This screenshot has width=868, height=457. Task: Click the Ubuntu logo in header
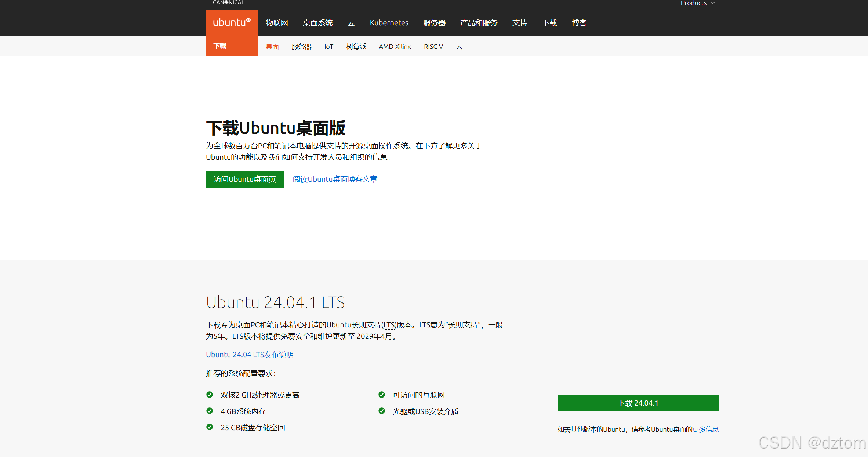pyautogui.click(x=232, y=22)
